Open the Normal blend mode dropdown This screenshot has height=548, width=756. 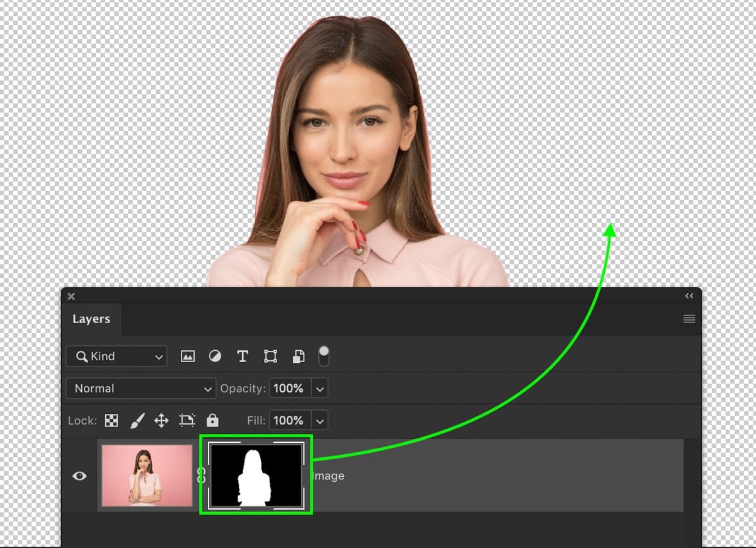(x=141, y=389)
